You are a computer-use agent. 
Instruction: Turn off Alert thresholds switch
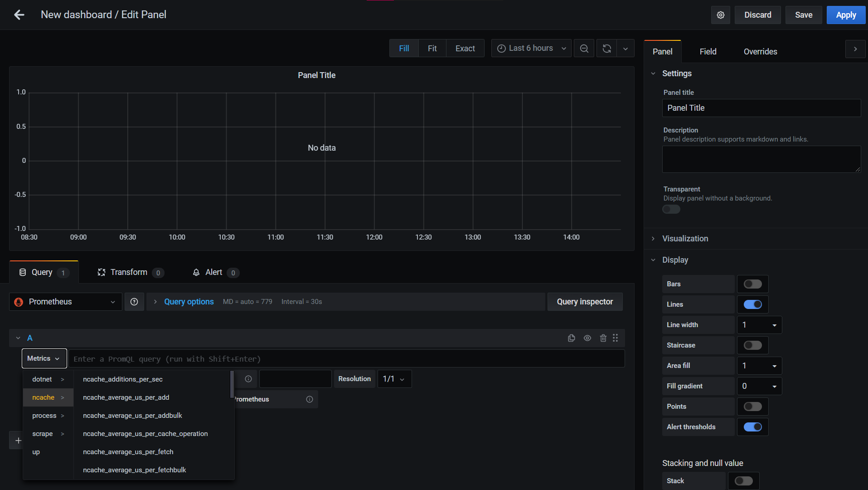[x=753, y=427]
